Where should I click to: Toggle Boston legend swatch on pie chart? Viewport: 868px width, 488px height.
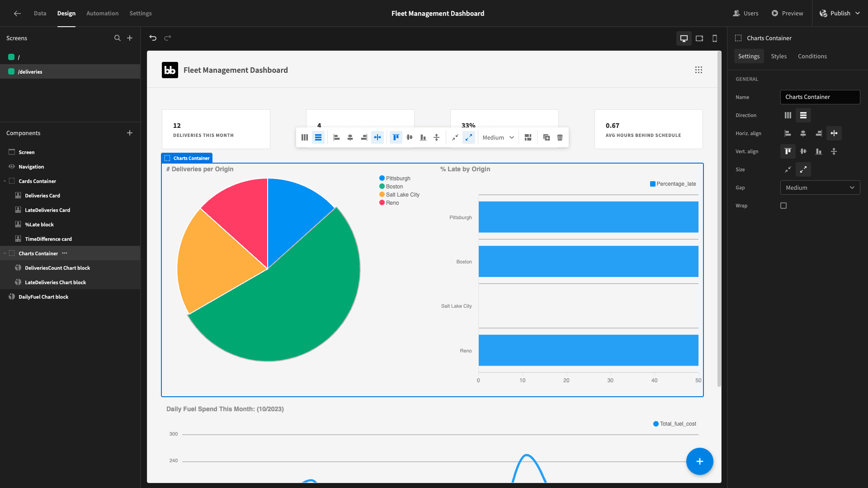[382, 186]
